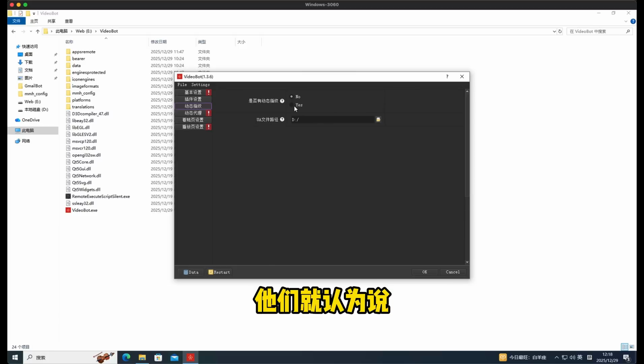Open the 播放页设置 tab
This screenshot has height=364, width=644.
193,127
